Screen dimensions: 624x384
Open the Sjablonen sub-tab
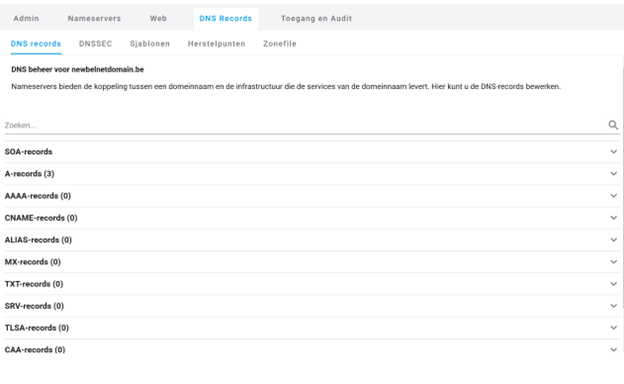tap(150, 44)
